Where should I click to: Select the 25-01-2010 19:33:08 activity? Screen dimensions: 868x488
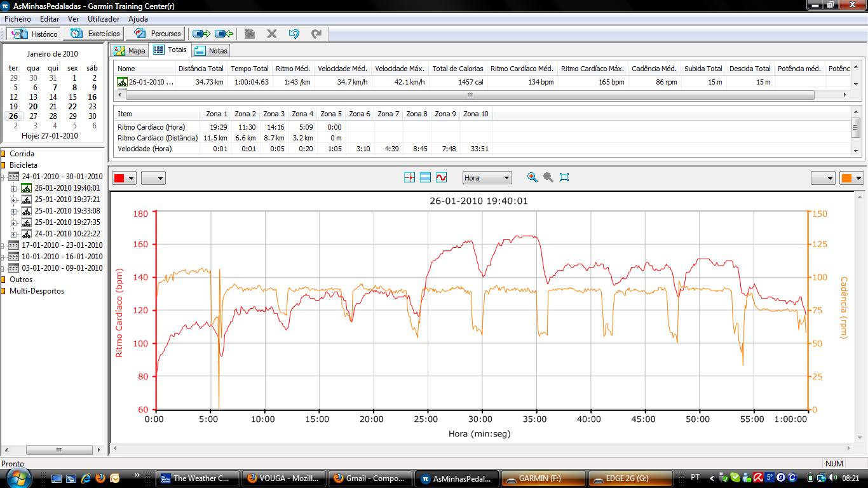[x=67, y=211]
